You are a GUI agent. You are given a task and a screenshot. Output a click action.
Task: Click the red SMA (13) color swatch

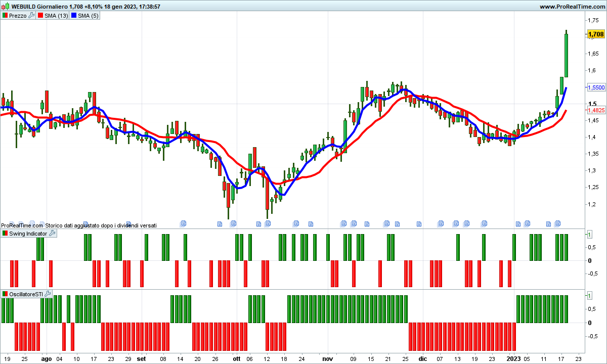(x=40, y=16)
